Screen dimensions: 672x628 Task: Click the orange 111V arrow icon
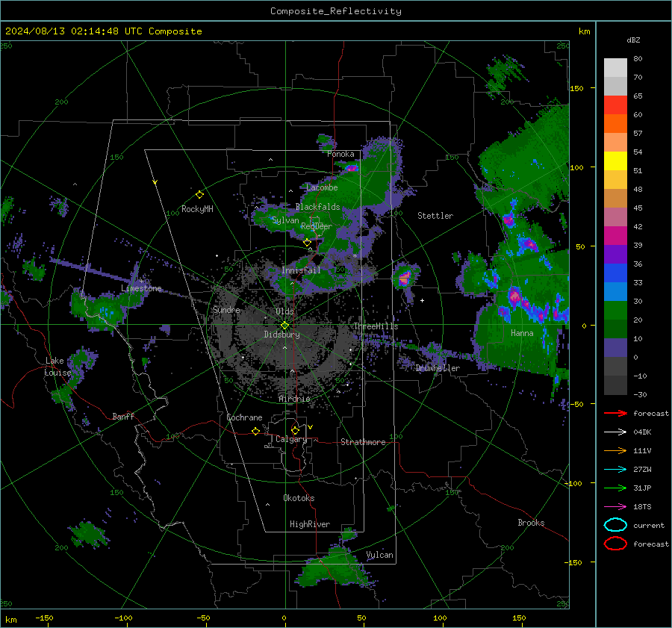[615, 450]
